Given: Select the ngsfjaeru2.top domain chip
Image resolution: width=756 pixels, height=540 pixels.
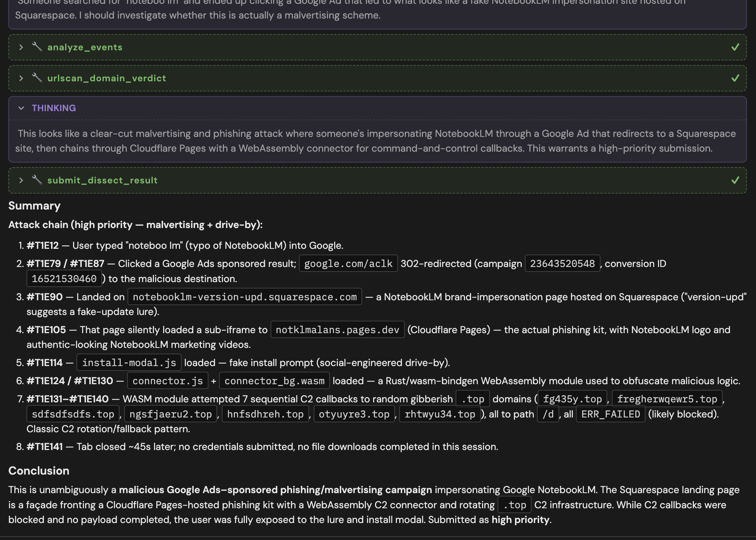Looking at the screenshot, I should point(171,414).
